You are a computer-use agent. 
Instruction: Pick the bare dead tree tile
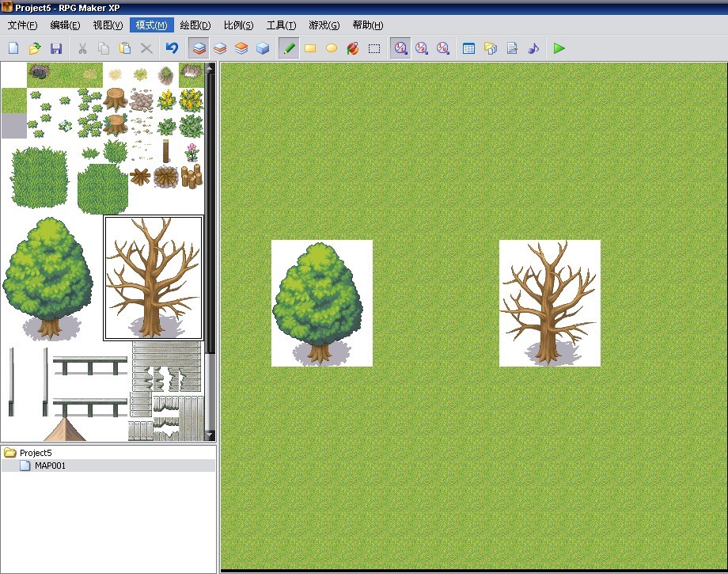(x=154, y=278)
